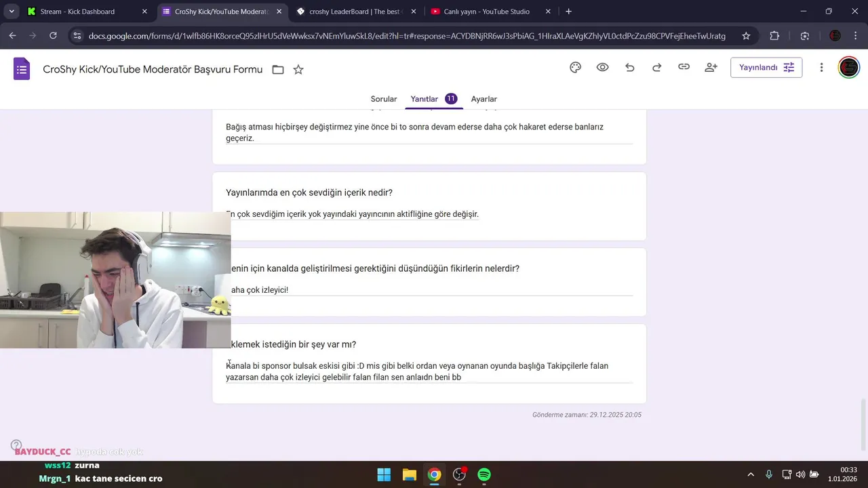Open the Chrome profile picture

tap(835, 36)
